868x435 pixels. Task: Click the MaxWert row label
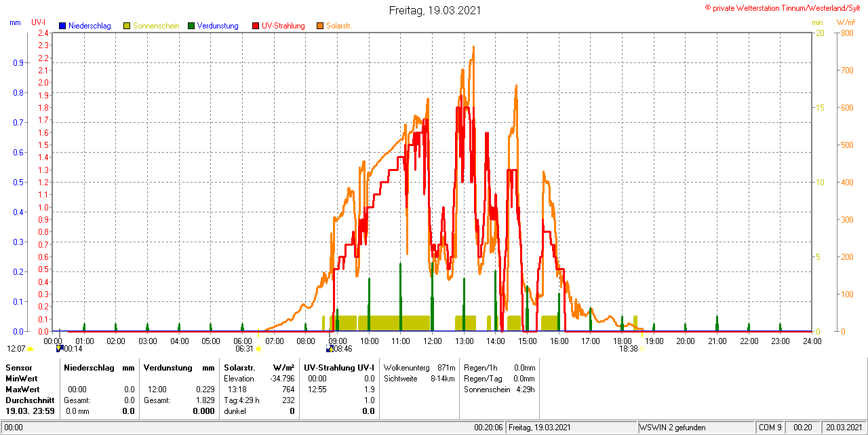pyautogui.click(x=22, y=390)
